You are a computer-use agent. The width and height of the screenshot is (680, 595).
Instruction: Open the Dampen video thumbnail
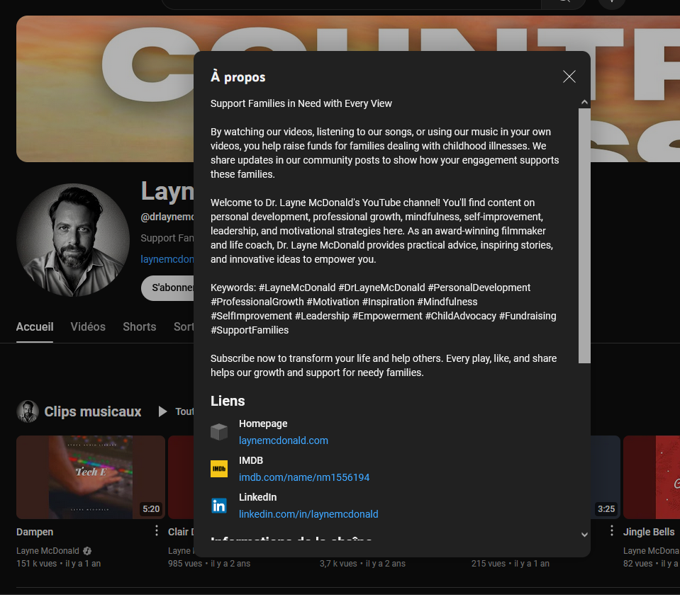(x=90, y=477)
